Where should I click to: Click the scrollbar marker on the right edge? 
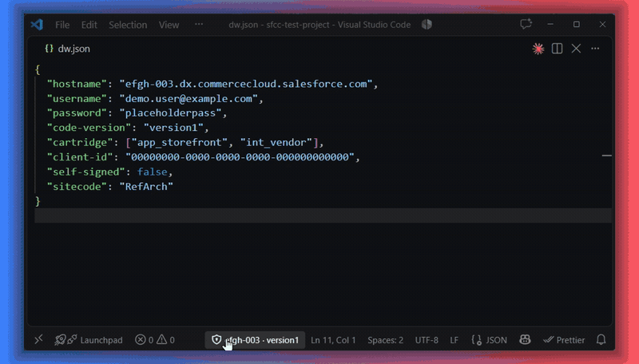pos(607,156)
